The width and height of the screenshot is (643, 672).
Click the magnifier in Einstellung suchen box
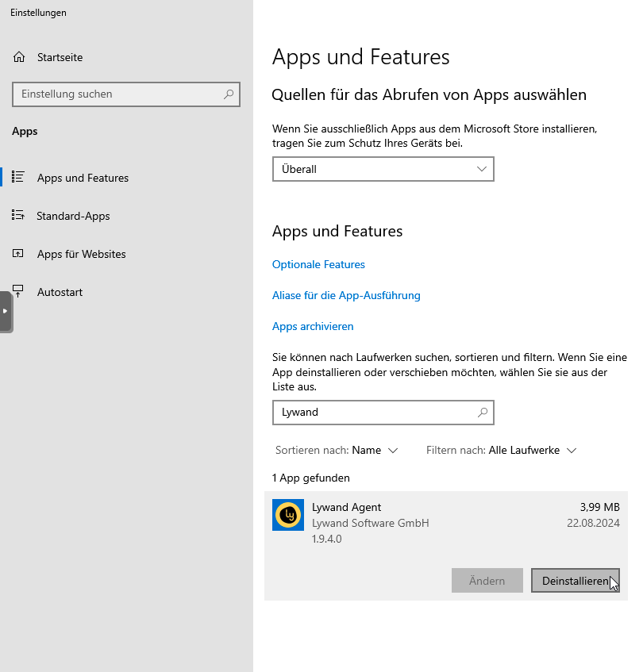tap(229, 94)
